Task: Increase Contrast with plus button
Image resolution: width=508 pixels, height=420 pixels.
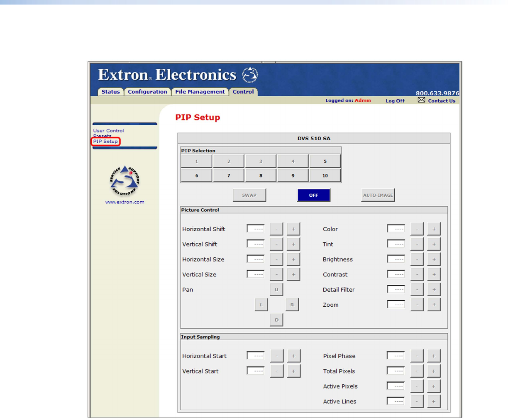Action: 434,274
